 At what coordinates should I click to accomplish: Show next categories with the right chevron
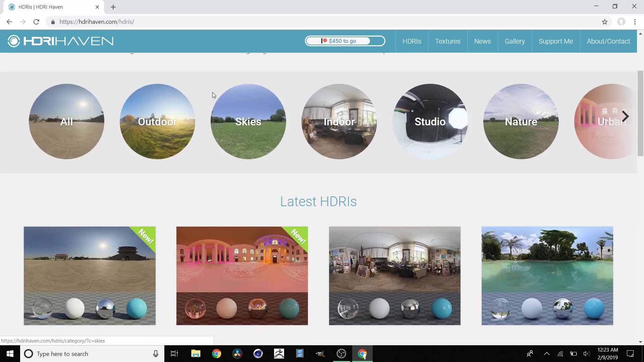click(x=625, y=116)
